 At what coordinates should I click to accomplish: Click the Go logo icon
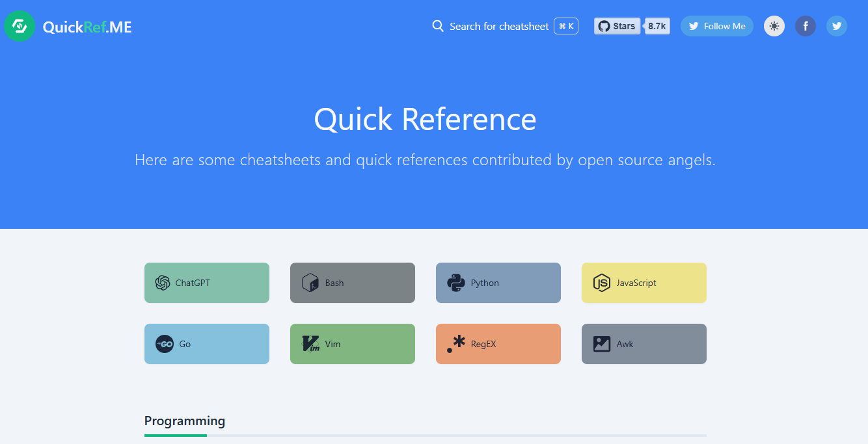click(164, 344)
